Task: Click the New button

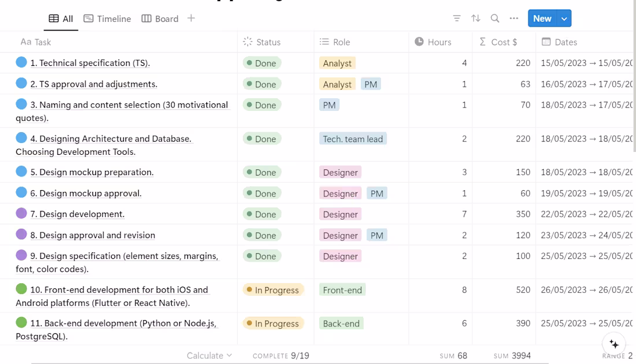Action: pos(542,18)
